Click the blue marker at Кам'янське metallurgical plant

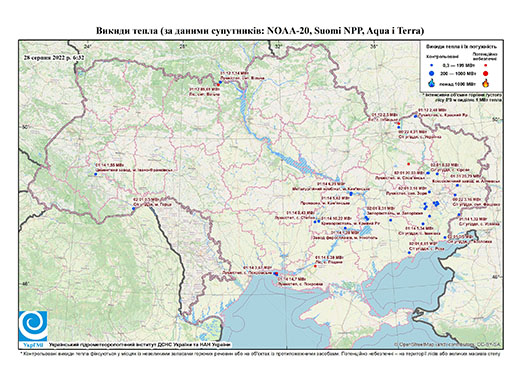[351, 194]
